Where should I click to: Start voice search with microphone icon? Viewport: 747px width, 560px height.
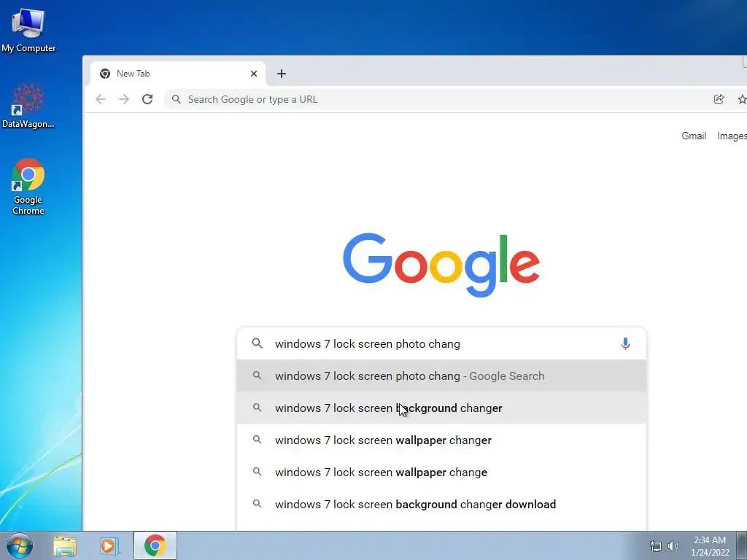pos(625,343)
